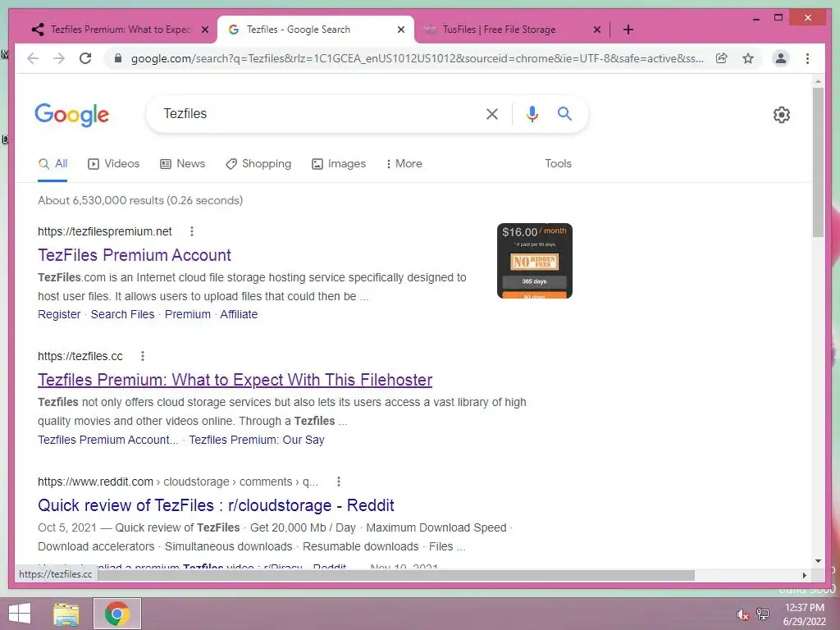
Task: Open TezFiles Premium Account result
Action: 135,255
